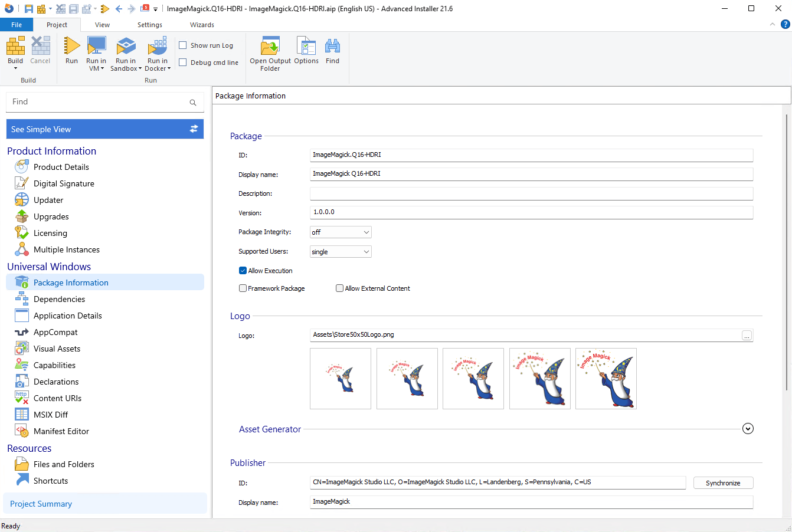
Task: Open the Package Integrity dropdown
Action: click(x=341, y=232)
